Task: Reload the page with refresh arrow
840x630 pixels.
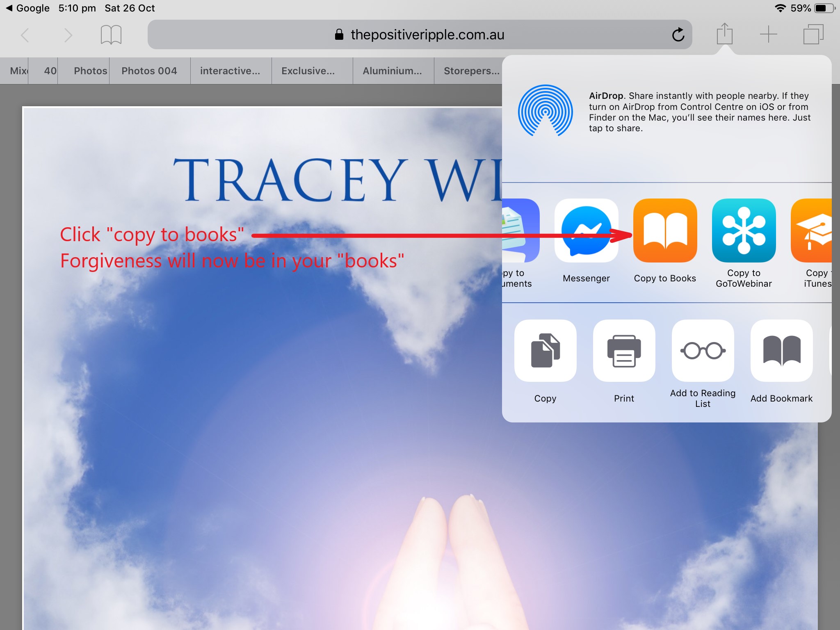Action: 678,35
